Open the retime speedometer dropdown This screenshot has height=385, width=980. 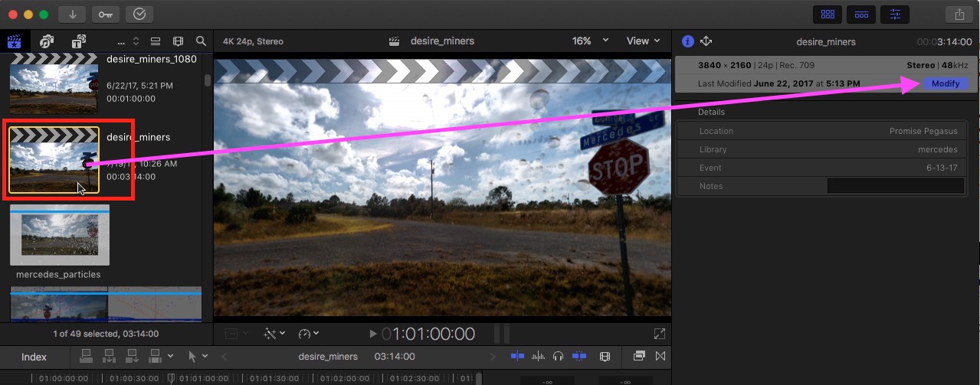[x=309, y=334]
